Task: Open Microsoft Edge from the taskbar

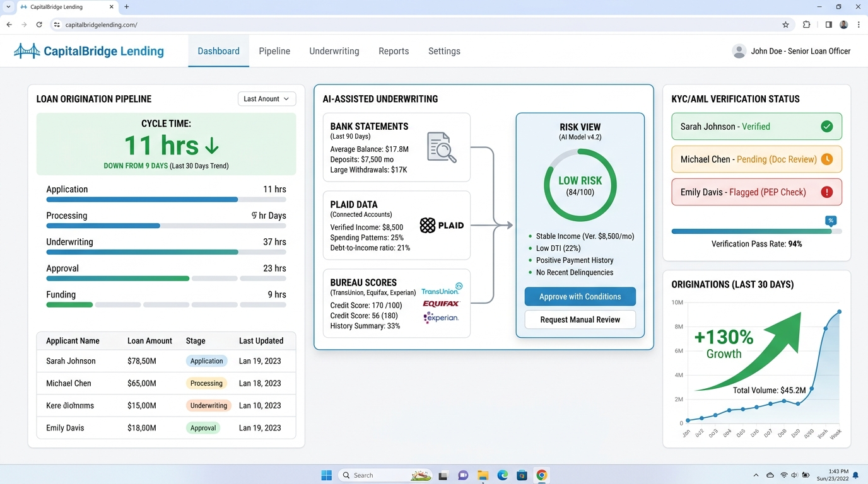Action: pos(502,475)
